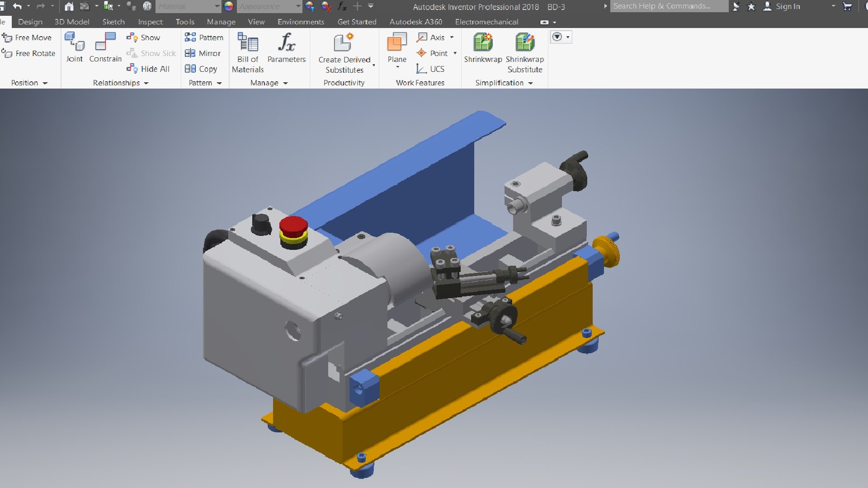Image resolution: width=868 pixels, height=488 pixels.
Task: Switch to the Manage tab
Action: [x=221, y=22]
